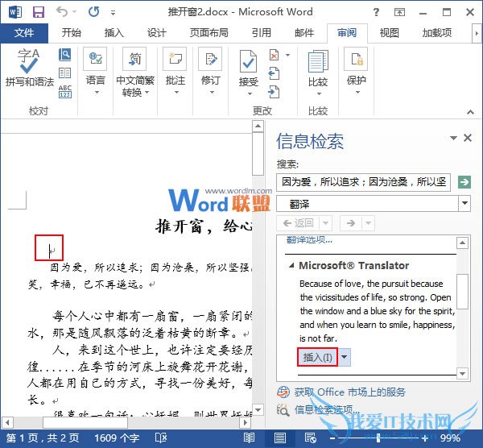
Task: Switch to the 页面布局 tab
Action: tap(208, 33)
